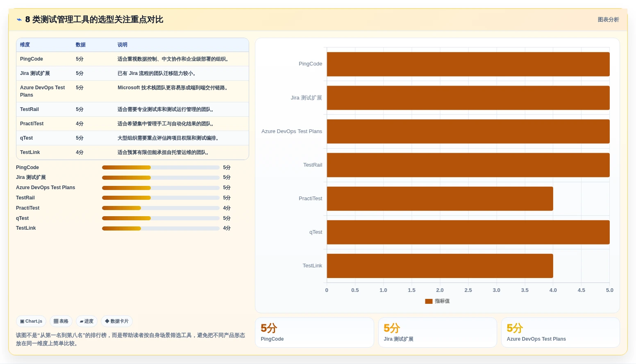This screenshot has height=364, width=636.
Task: Click the qTest progress bar
Action: coord(161,218)
